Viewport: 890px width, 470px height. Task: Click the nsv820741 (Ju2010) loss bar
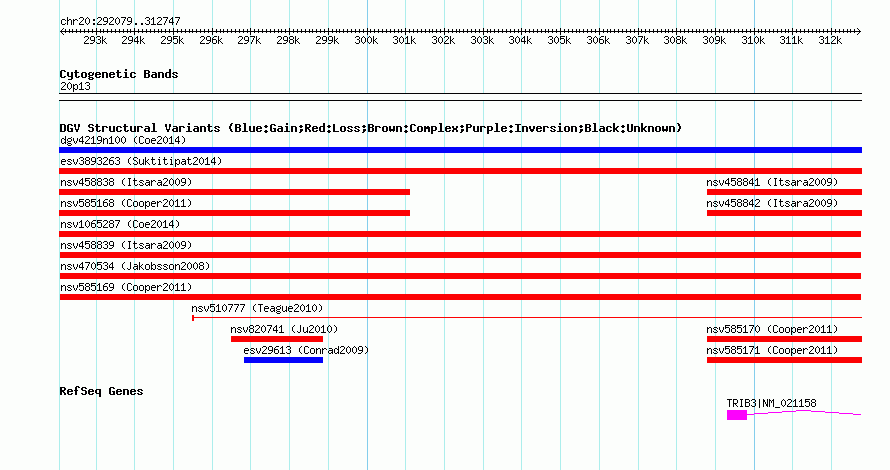click(x=276, y=339)
